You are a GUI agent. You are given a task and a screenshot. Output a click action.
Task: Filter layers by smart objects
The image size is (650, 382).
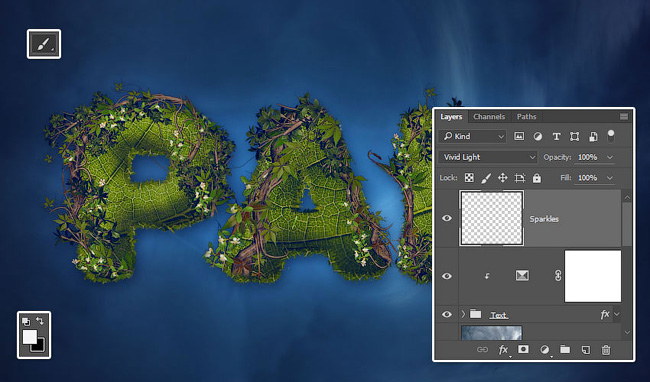click(593, 136)
